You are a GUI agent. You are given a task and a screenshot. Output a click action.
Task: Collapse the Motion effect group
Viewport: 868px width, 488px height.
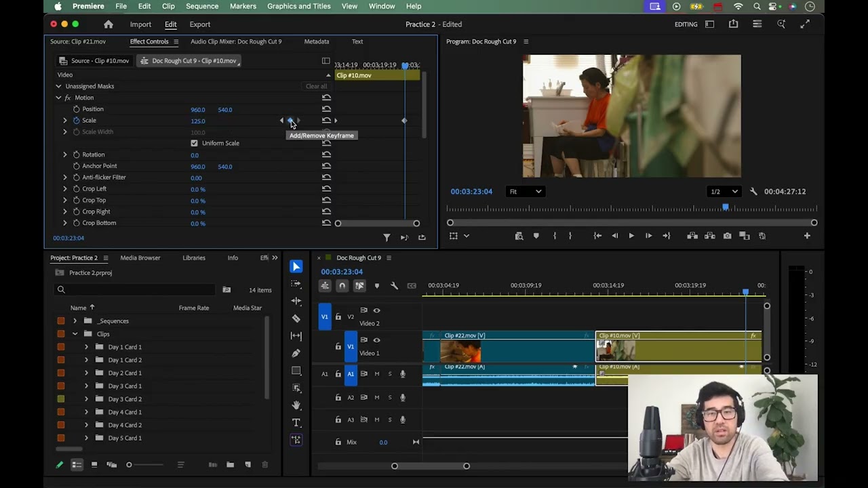(58, 98)
